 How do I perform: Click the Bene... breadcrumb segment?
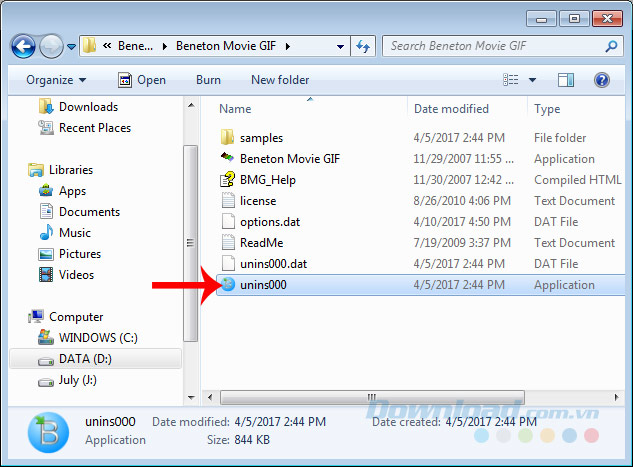click(135, 46)
